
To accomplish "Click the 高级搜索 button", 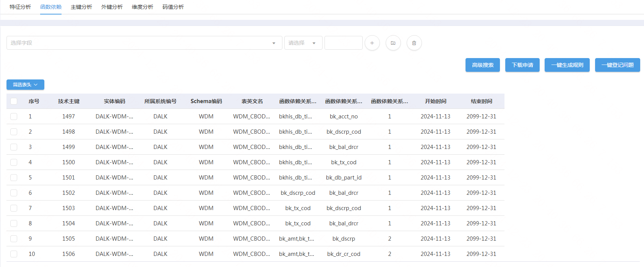I will coord(483,65).
